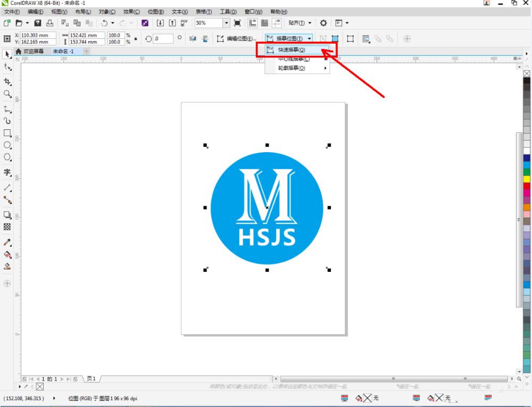Image resolution: width=532 pixels, height=407 pixels.
Task: Click the no-fill X swatch atop palette
Action: tap(527, 73)
